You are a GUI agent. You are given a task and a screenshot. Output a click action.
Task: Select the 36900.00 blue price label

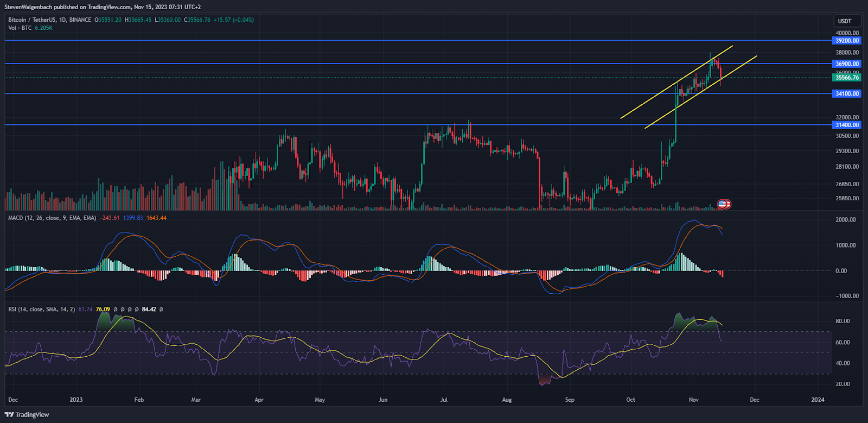847,64
